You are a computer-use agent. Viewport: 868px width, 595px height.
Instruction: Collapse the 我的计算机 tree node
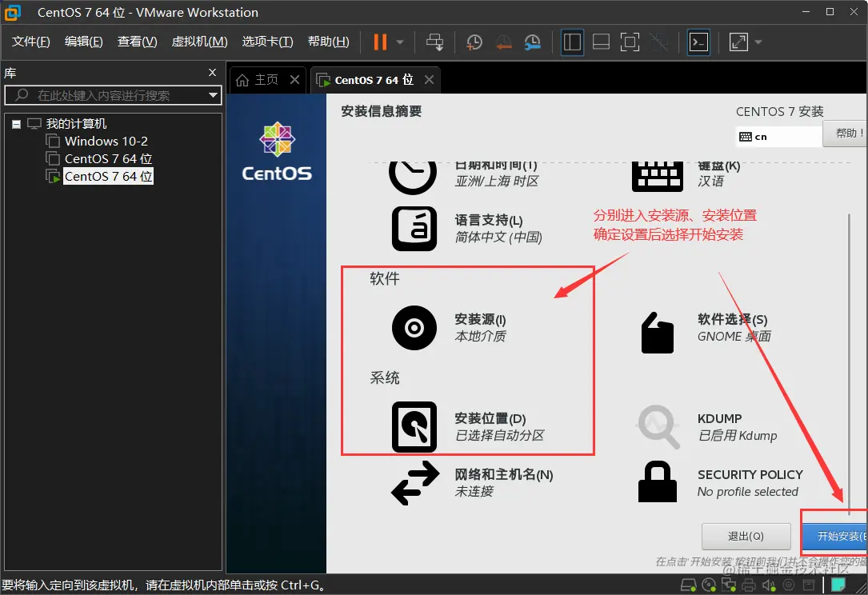point(17,124)
